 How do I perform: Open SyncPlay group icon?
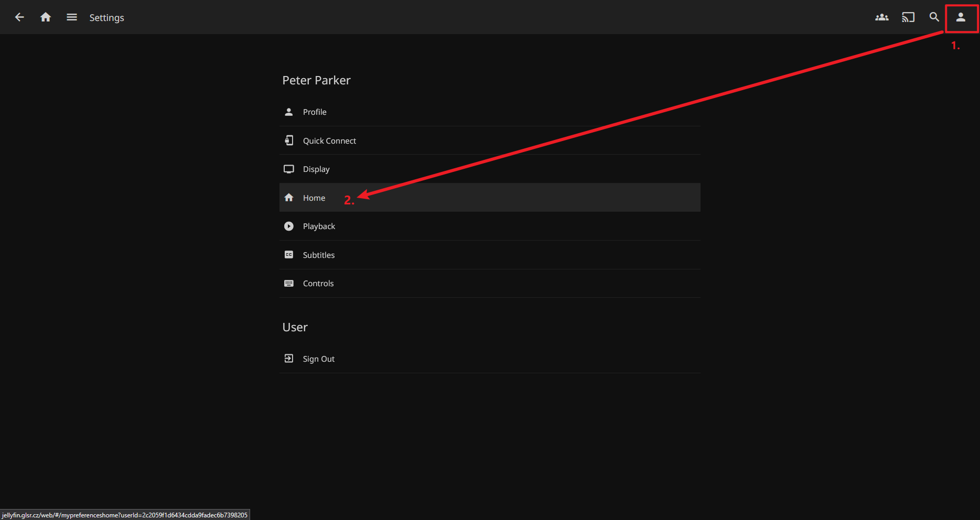(881, 17)
